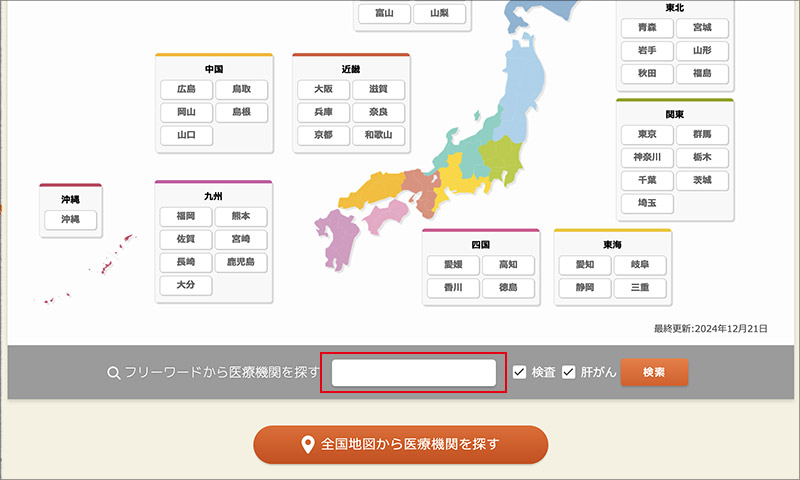This screenshot has height=480, width=800.
Task: Select 高知 prefecture button
Action: click(x=508, y=265)
